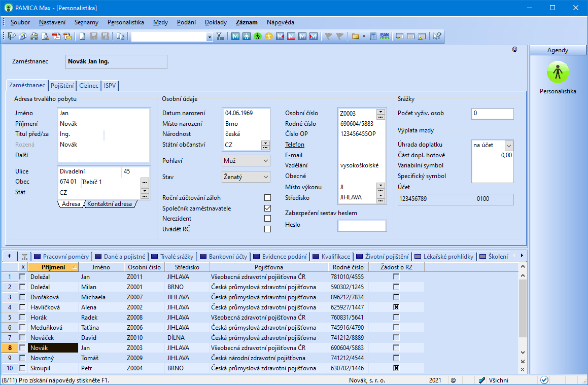Image resolution: width=588 pixels, height=385 pixels.
Task: Tick the X checkbox for Novák row
Action: [22, 347]
